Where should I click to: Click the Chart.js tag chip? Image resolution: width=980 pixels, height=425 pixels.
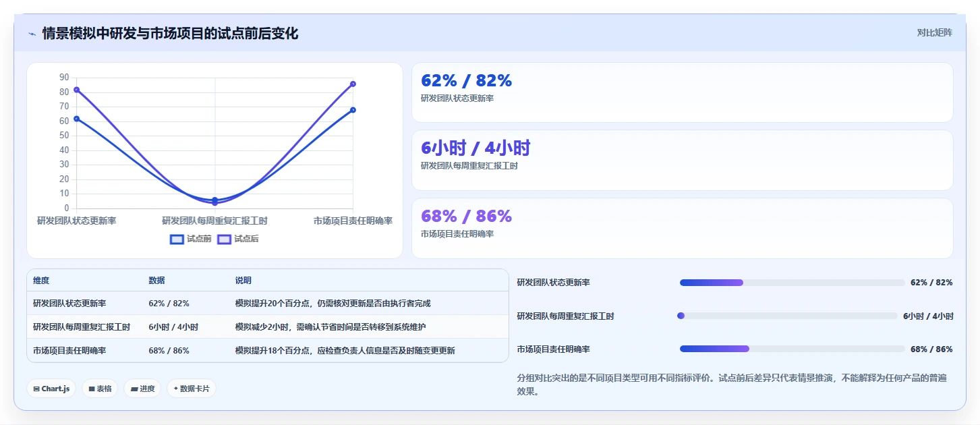click(x=51, y=389)
